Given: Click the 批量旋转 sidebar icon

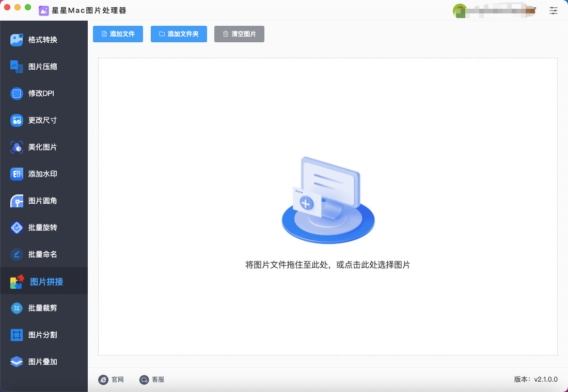Looking at the screenshot, I should click(x=17, y=227).
